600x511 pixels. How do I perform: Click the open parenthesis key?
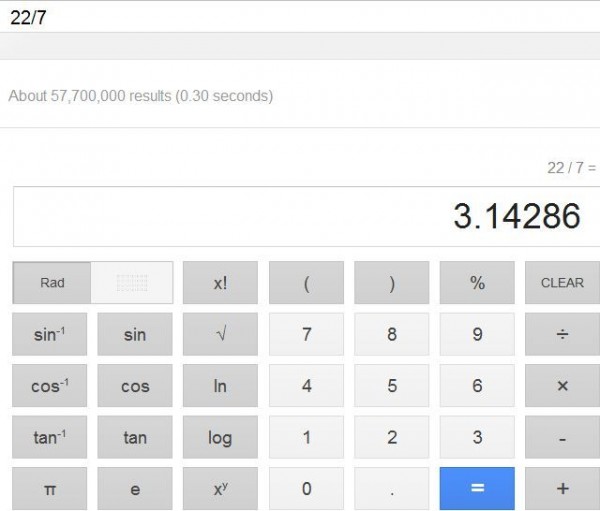pos(306,283)
